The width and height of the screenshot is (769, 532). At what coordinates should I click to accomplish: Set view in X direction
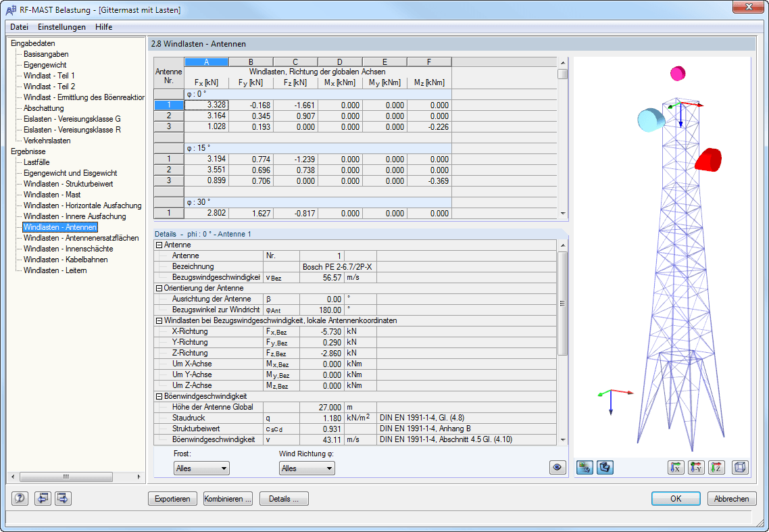click(x=676, y=468)
